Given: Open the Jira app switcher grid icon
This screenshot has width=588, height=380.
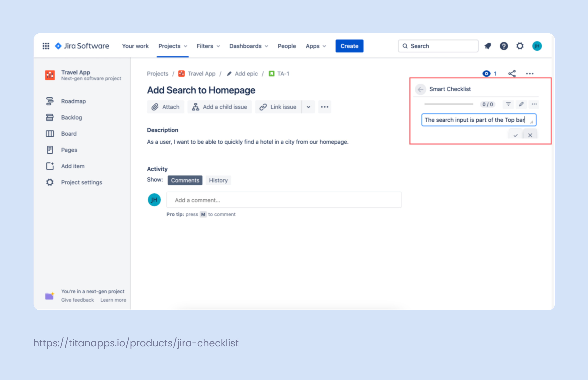Looking at the screenshot, I should click(x=46, y=46).
